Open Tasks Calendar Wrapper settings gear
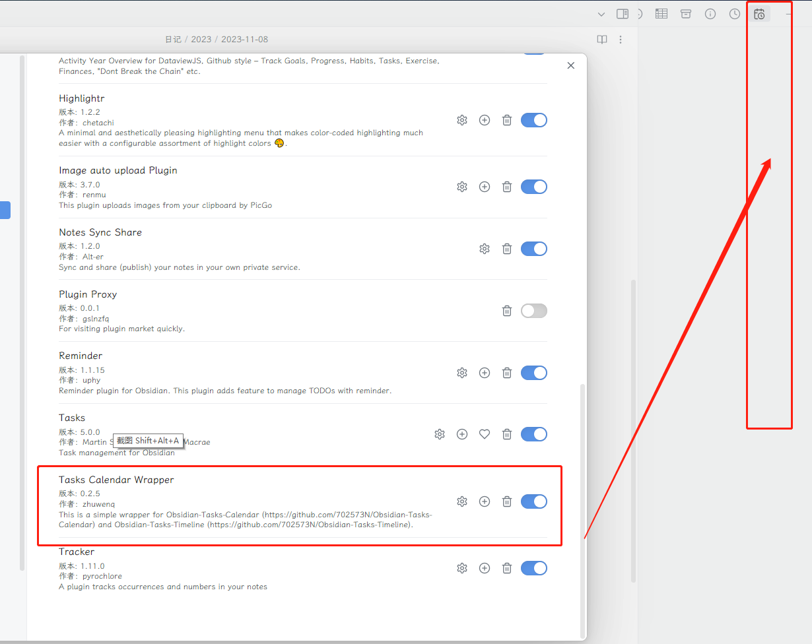The height and width of the screenshot is (644, 812). point(462,501)
